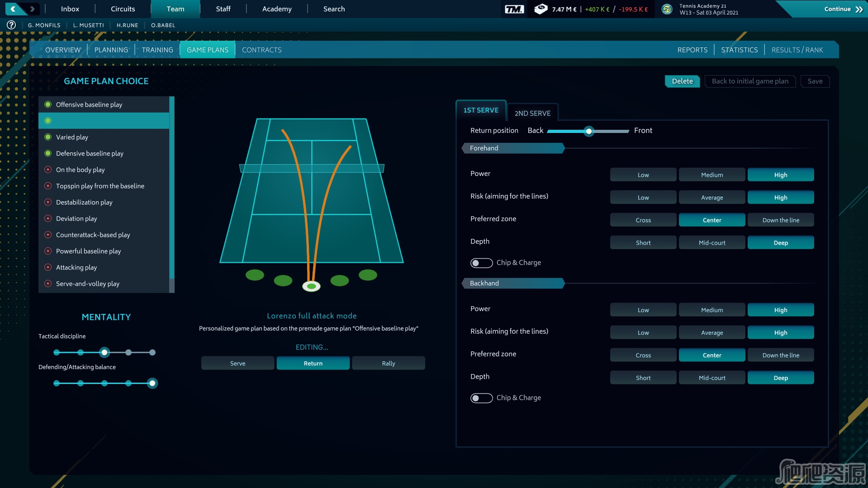The height and width of the screenshot is (488, 868).
Task: Set Backhand Power to Medium
Action: [x=712, y=310]
